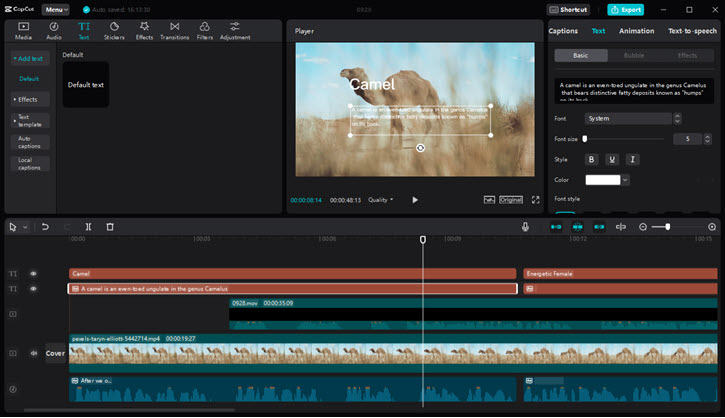Click the split clip tool in timeline toolbar
This screenshot has width=725, height=418.
pos(88,227)
